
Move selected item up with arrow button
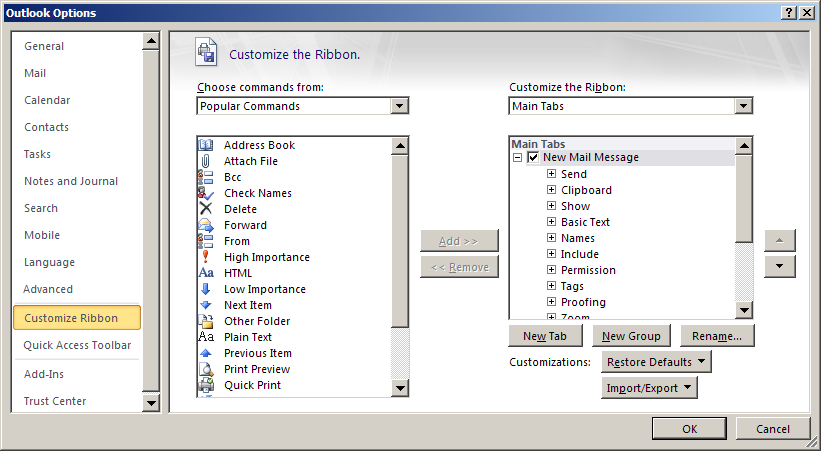780,240
